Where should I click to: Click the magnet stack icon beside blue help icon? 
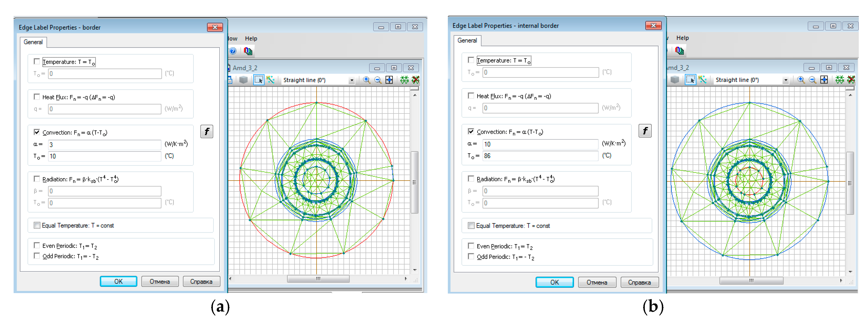pos(248,51)
